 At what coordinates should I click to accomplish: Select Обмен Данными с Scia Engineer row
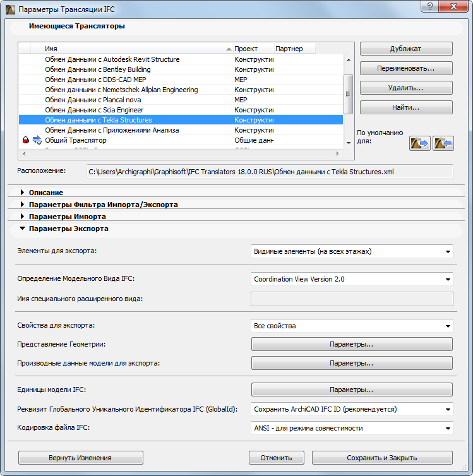tap(181, 110)
